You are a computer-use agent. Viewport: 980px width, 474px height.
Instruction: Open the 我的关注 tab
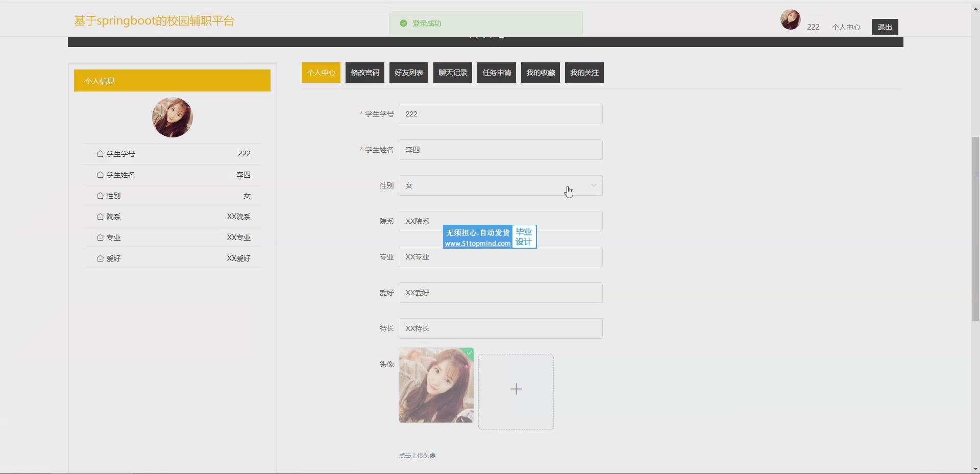584,73
